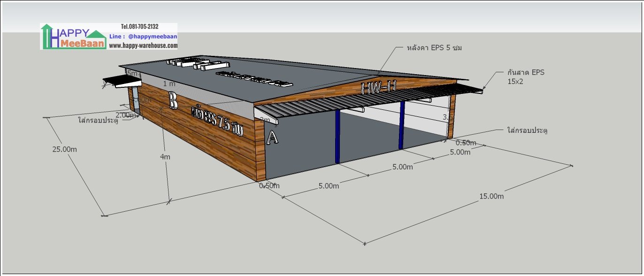Viewport: 644px width, 276px height.
Task: Click the HW-H sign on the gable
Action: (x=378, y=87)
